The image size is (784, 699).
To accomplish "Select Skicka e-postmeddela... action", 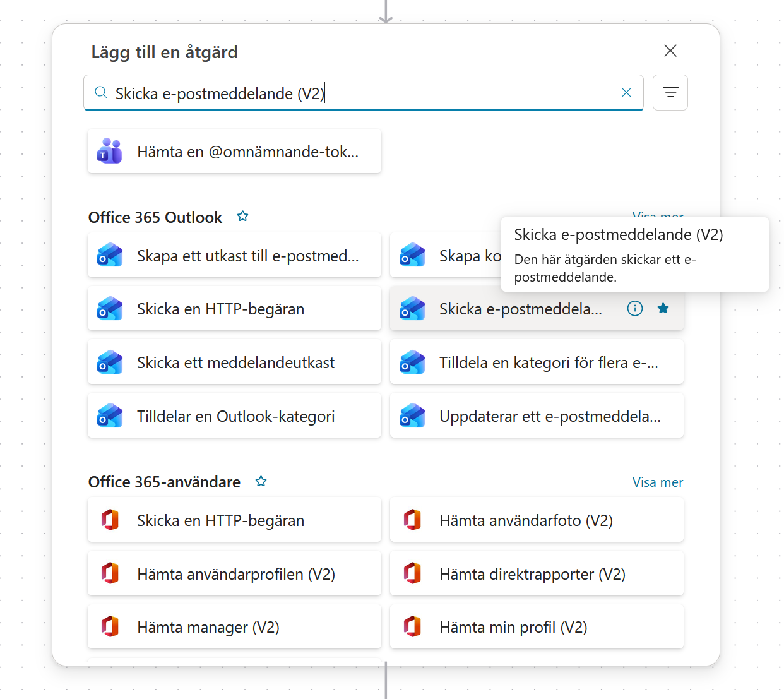I will coord(537,309).
